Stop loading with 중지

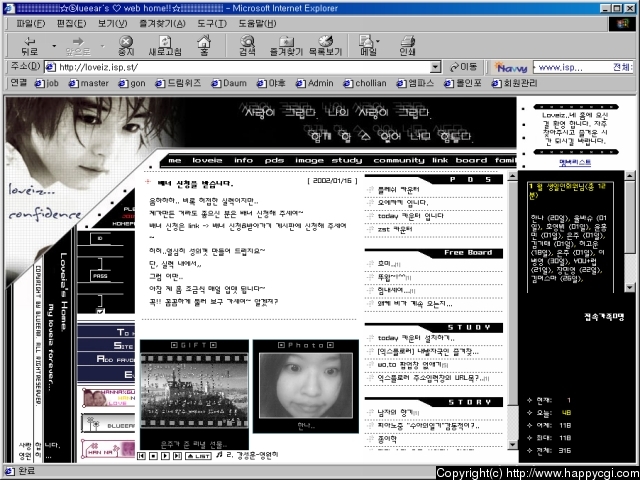[x=126, y=46]
